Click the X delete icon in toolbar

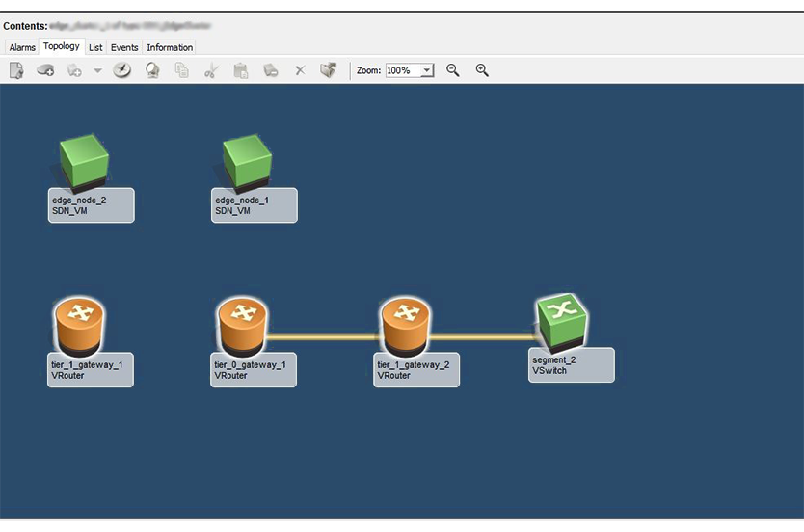coord(300,70)
